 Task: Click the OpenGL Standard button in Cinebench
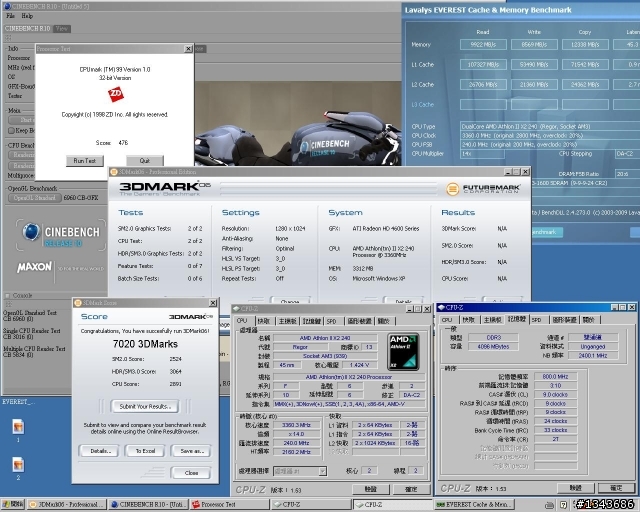34,198
